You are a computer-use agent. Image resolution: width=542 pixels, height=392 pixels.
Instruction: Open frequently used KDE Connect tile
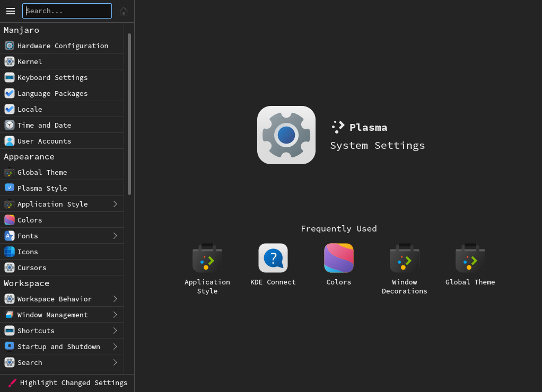click(x=273, y=264)
